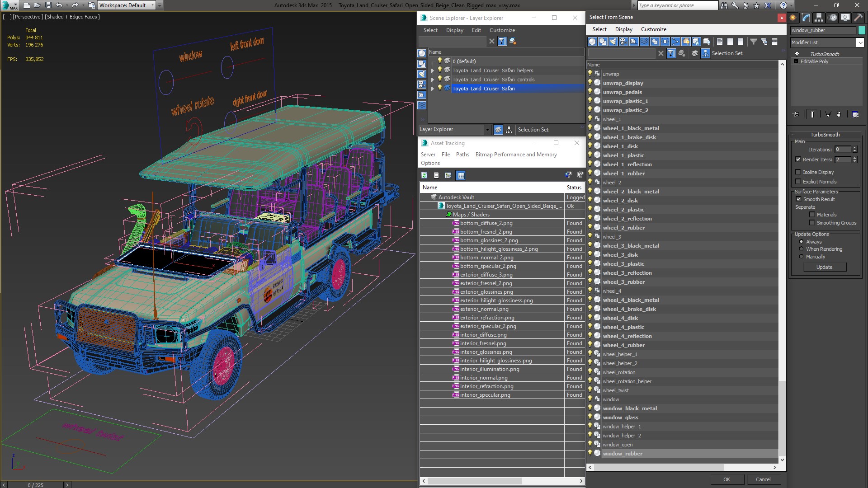Click Sort by Hierarchy icon in Select From Scene
Viewport: 868px width, 488px height.
(x=705, y=53)
